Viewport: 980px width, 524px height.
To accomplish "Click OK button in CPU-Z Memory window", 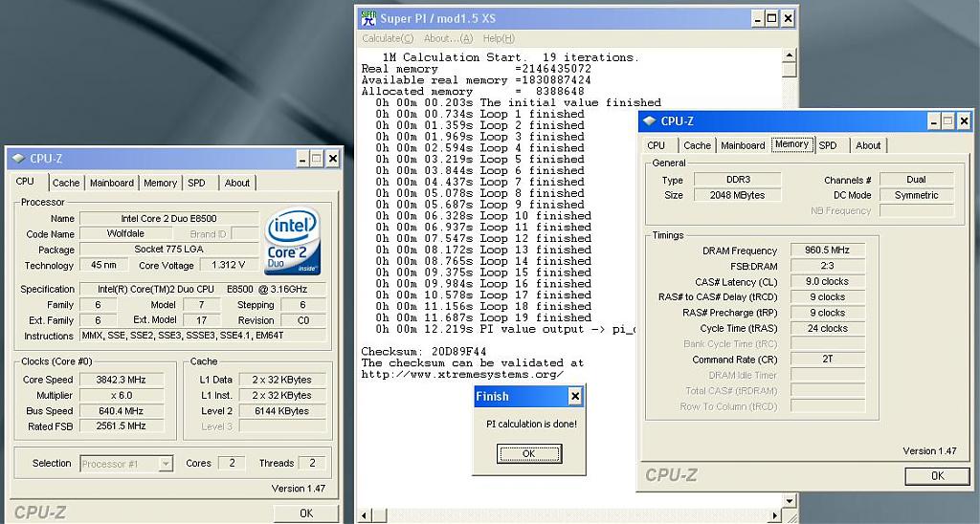I will [x=938, y=476].
